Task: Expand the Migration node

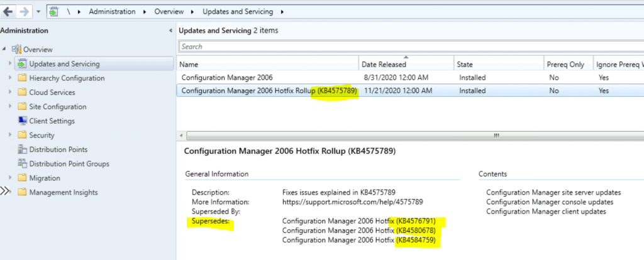Action: point(10,178)
